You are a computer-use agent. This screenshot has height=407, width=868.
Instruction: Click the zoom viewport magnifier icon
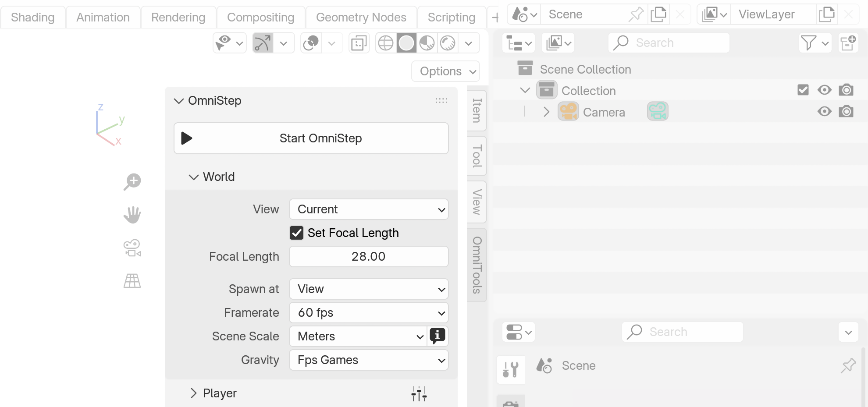tap(132, 181)
